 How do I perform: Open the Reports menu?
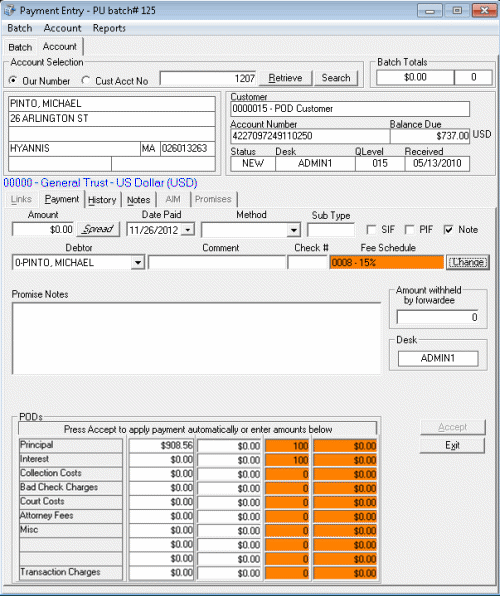tap(109, 28)
